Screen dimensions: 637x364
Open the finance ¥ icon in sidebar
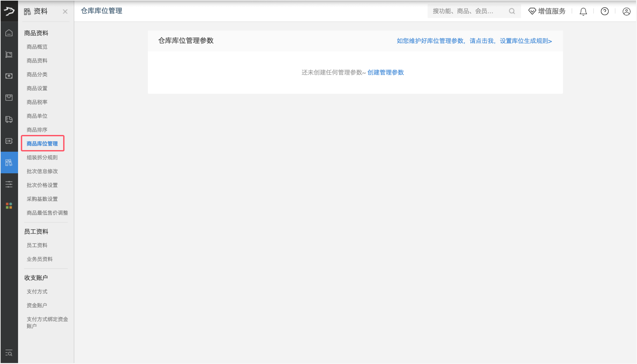pos(9,76)
